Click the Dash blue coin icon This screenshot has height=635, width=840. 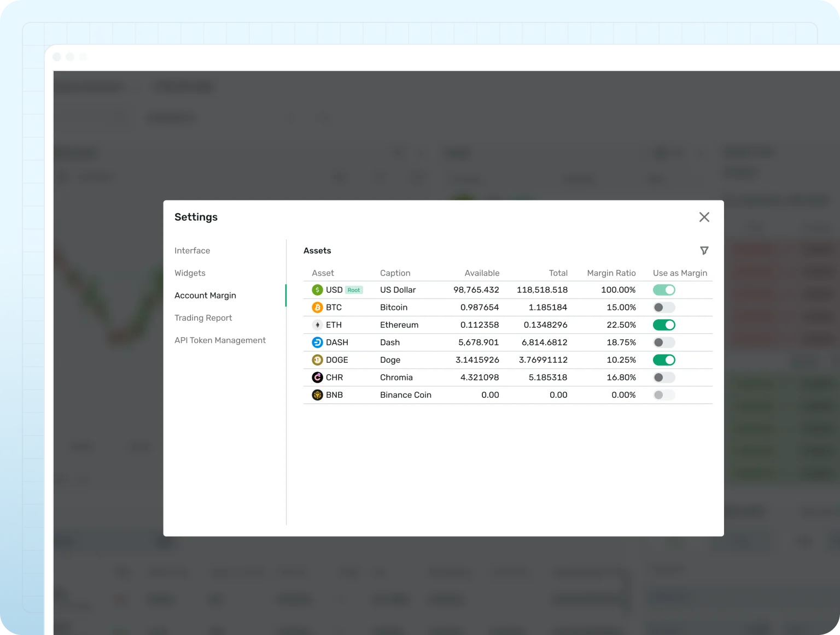(x=317, y=342)
